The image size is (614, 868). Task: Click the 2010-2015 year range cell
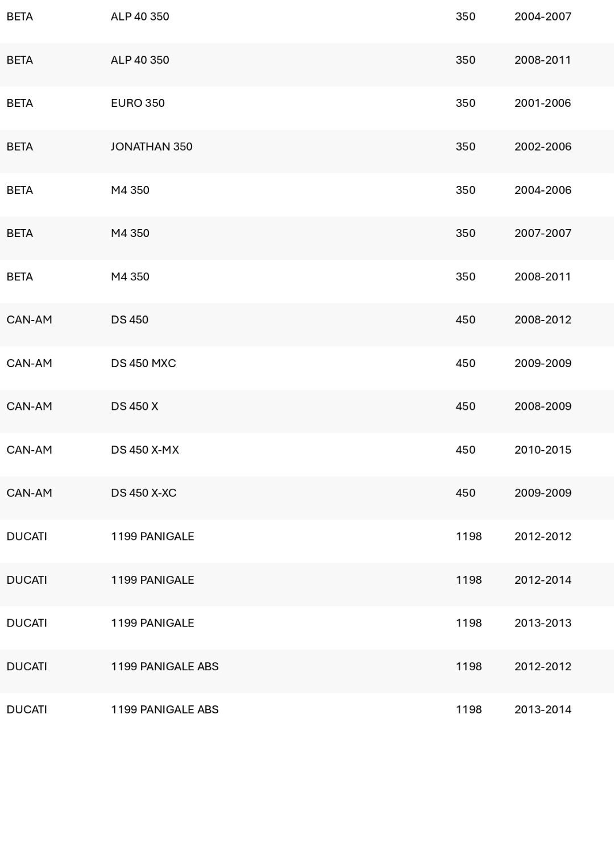pyautogui.click(x=543, y=450)
